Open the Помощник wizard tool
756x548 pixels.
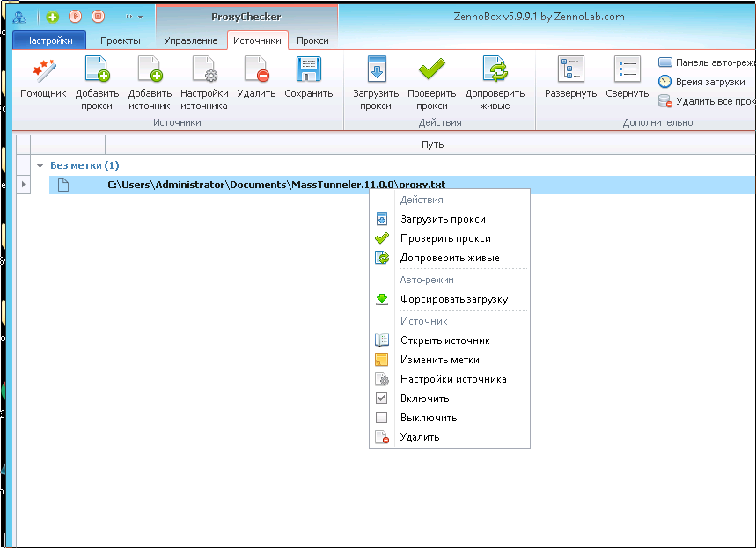coord(43,79)
